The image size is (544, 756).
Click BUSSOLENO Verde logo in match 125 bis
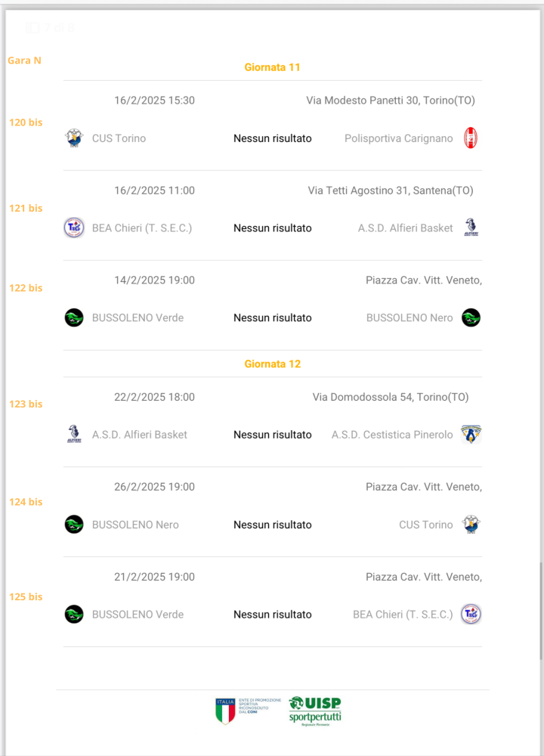point(74,615)
